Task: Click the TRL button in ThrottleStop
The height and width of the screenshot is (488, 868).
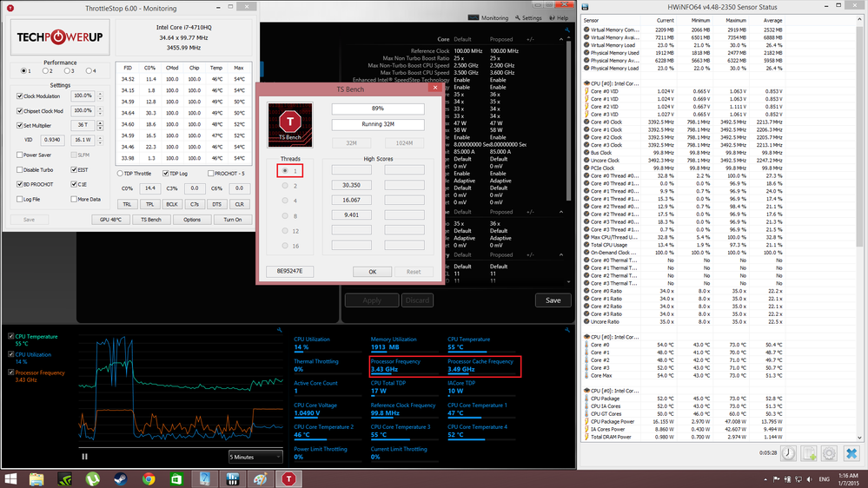Action: point(128,204)
